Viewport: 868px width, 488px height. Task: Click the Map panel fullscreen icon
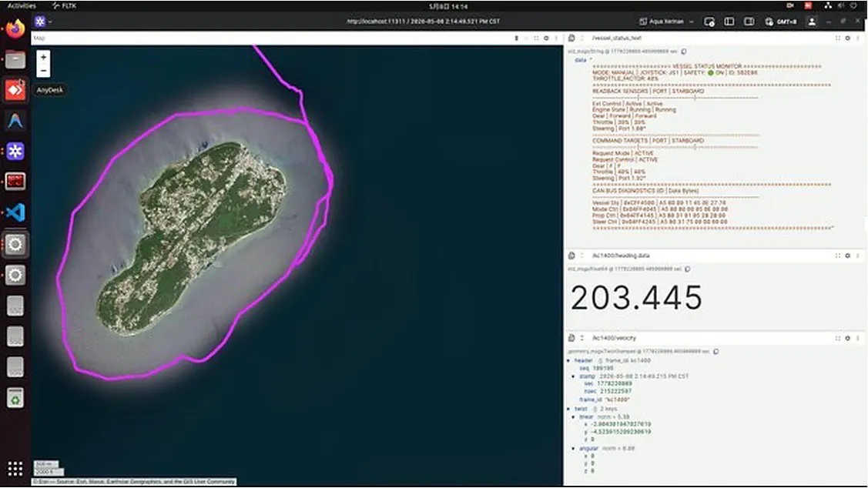click(536, 38)
